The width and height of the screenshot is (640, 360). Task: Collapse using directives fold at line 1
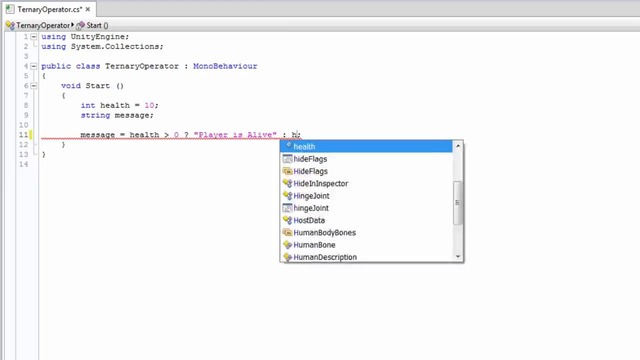(x=33, y=37)
